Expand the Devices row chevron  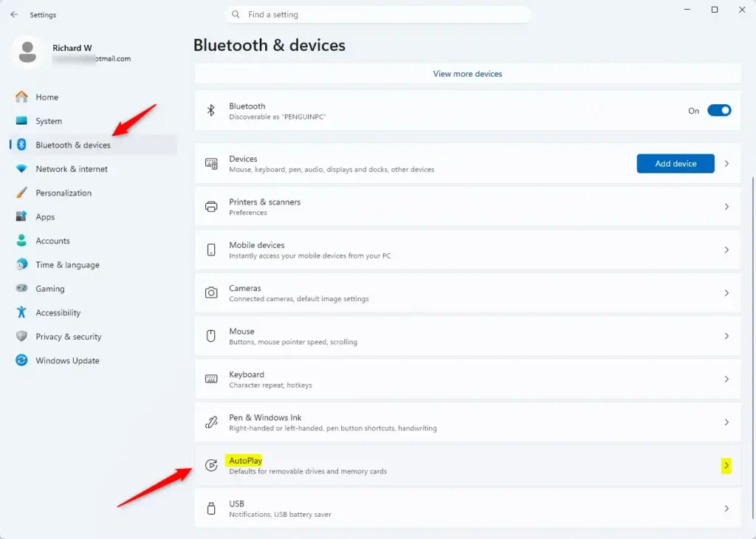pos(726,163)
